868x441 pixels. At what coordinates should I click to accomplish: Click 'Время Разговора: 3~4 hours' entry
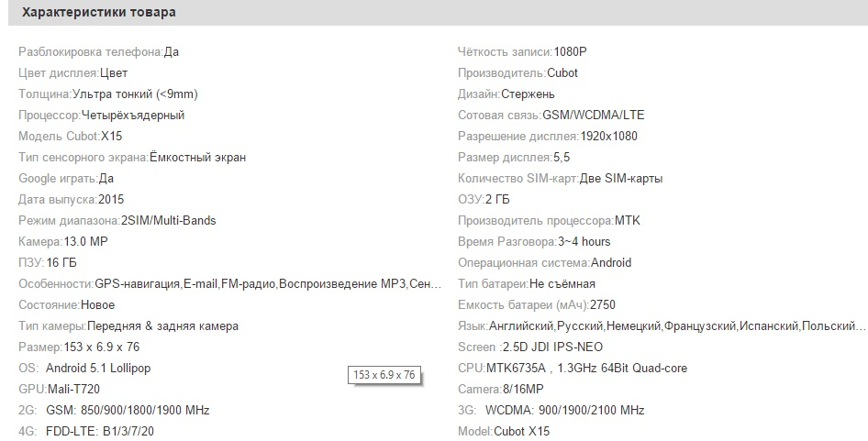coord(534,241)
